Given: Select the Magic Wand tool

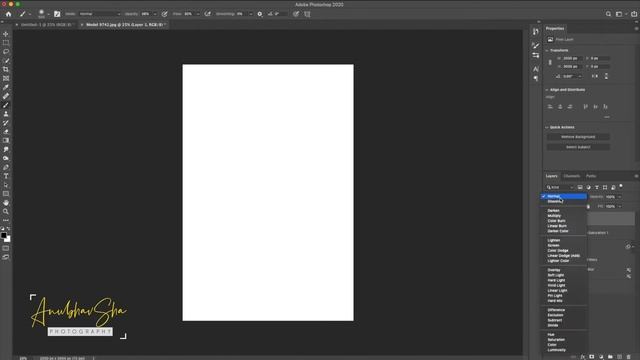Looking at the screenshot, I should click(x=6, y=61).
